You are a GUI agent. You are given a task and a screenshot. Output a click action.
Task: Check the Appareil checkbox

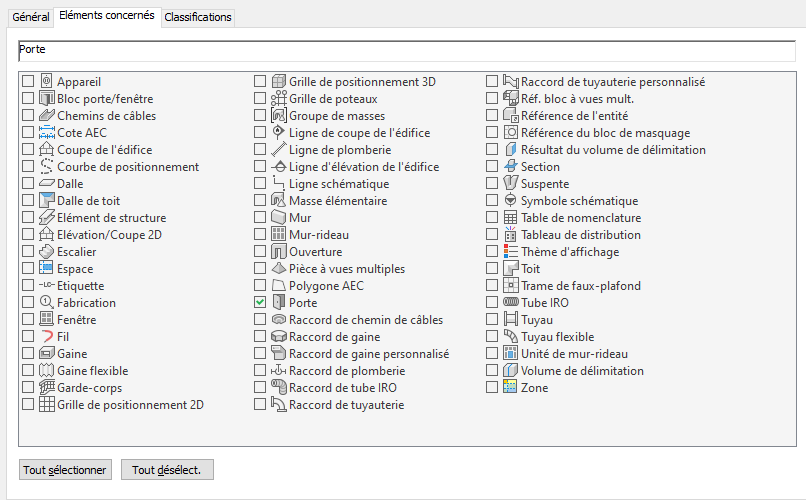[x=28, y=82]
